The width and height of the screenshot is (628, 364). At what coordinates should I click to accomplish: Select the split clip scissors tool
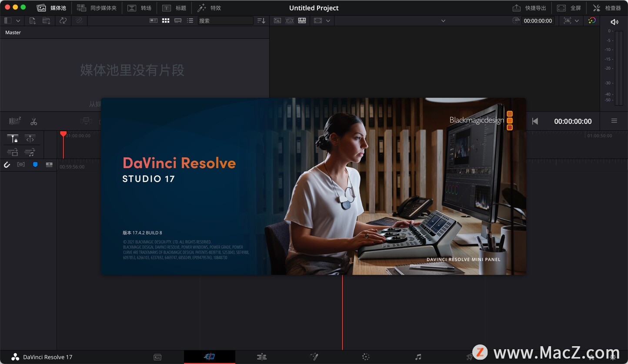33,121
